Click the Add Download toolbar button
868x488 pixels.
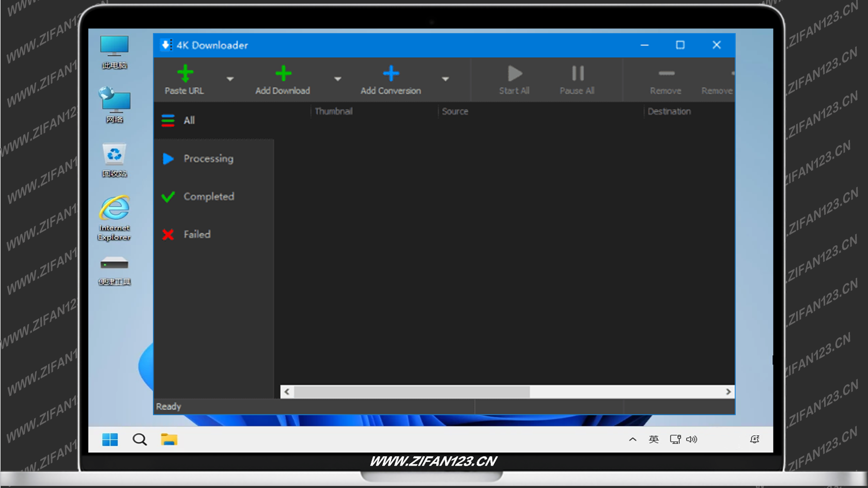click(283, 80)
